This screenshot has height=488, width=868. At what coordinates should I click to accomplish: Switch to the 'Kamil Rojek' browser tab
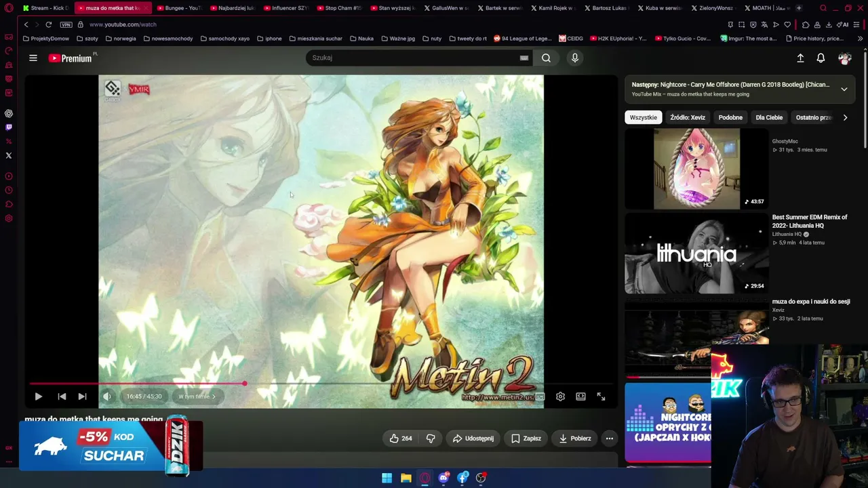pyautogui.click(x=553, y=8)
